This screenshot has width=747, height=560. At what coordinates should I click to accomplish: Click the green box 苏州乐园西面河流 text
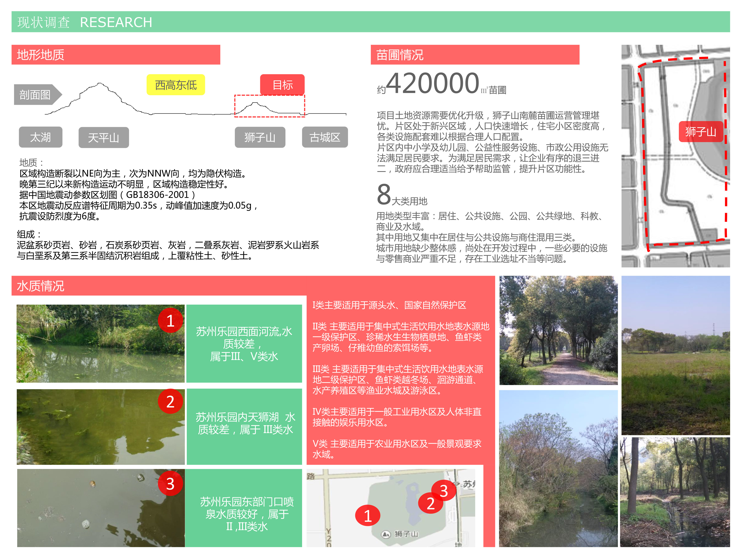[244, 344]
